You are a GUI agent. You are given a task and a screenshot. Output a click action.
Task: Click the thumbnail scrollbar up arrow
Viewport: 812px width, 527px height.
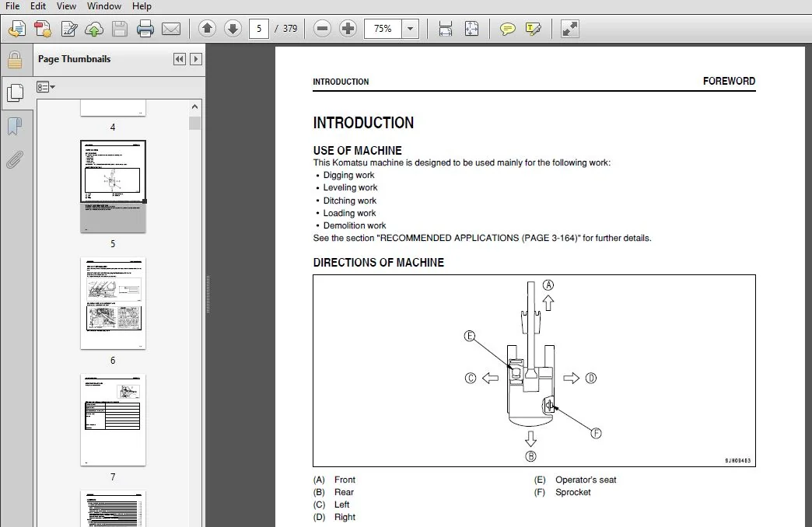194,106
